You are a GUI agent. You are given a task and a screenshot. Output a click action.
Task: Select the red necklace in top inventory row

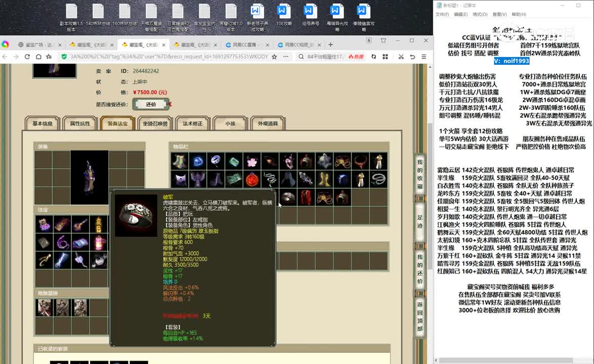point(360,162)
